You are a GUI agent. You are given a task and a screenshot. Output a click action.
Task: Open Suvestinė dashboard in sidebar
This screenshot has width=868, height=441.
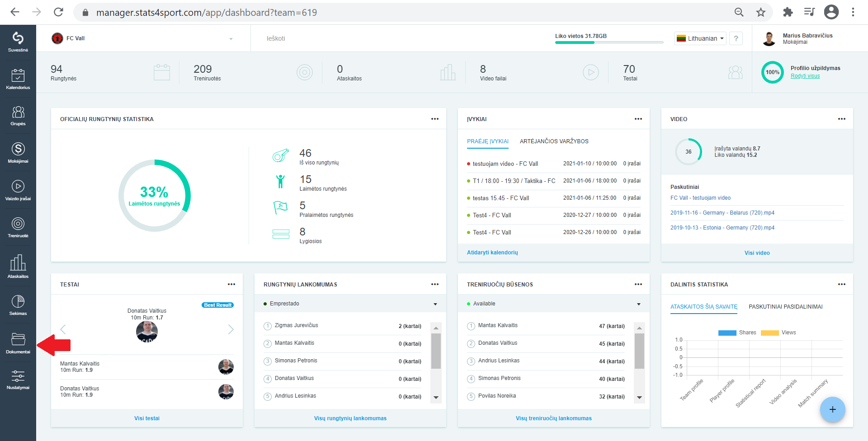(18, 42)
